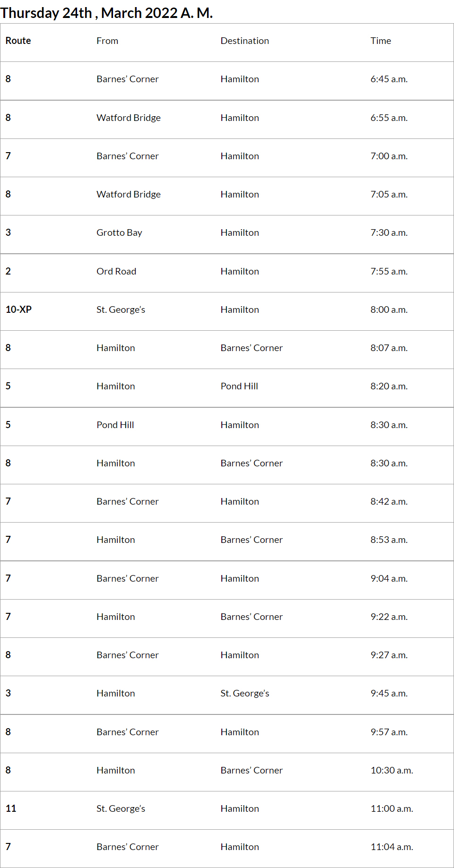Select the 6:45 a.m. time cell
Screen dimensions: 454x868
point(389,79)
